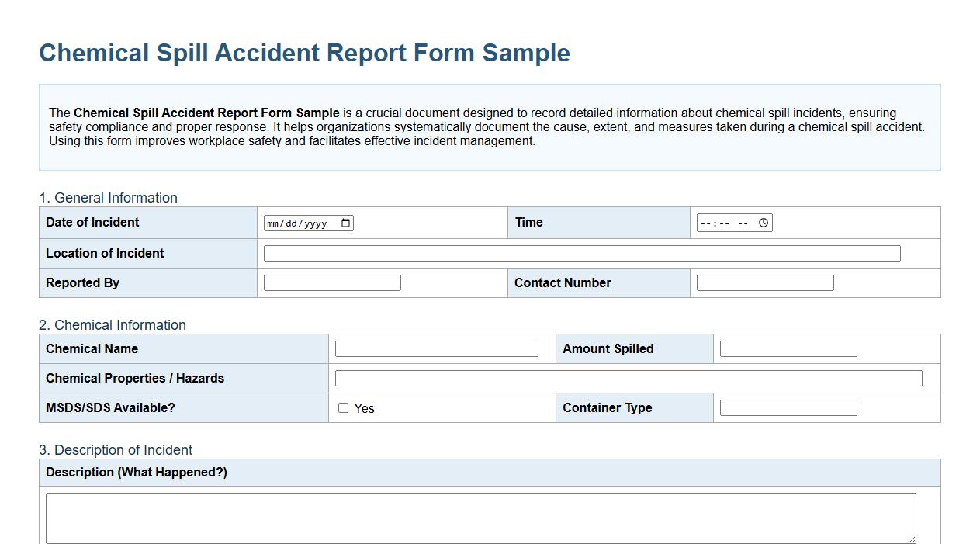Click the Description of Incident heading

coord(115,450)
